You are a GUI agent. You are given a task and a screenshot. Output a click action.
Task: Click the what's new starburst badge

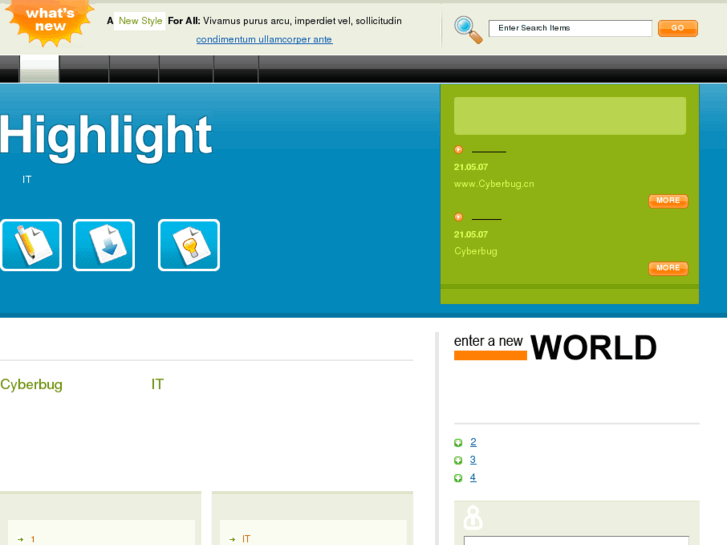click(50, 22)
